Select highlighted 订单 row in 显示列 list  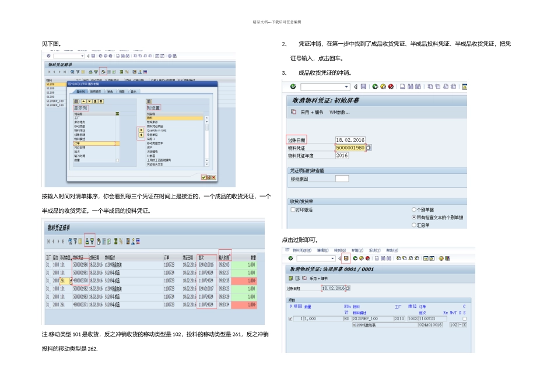pos(96,143)
